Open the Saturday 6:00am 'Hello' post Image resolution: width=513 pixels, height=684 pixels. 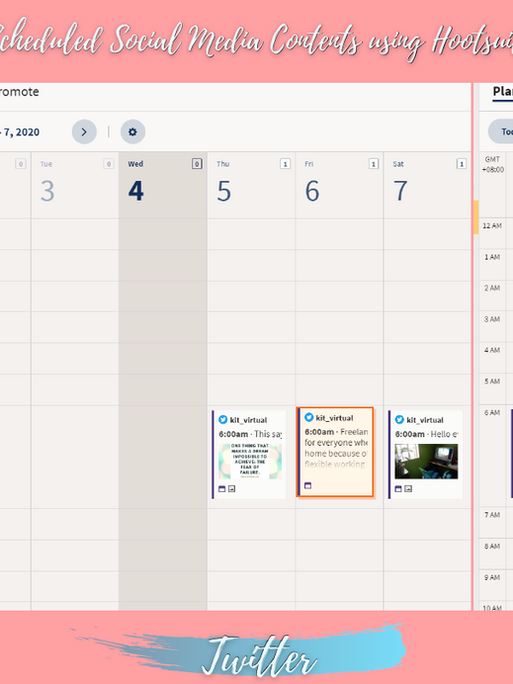tap(425, 455)
